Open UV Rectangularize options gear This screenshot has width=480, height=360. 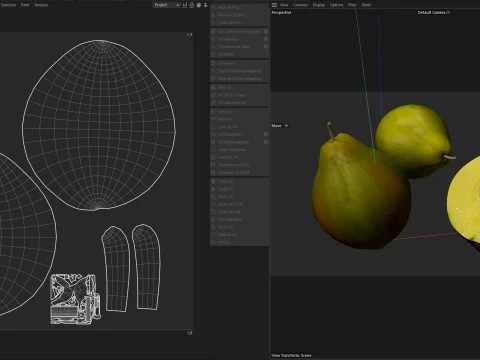tap(266, 142)
